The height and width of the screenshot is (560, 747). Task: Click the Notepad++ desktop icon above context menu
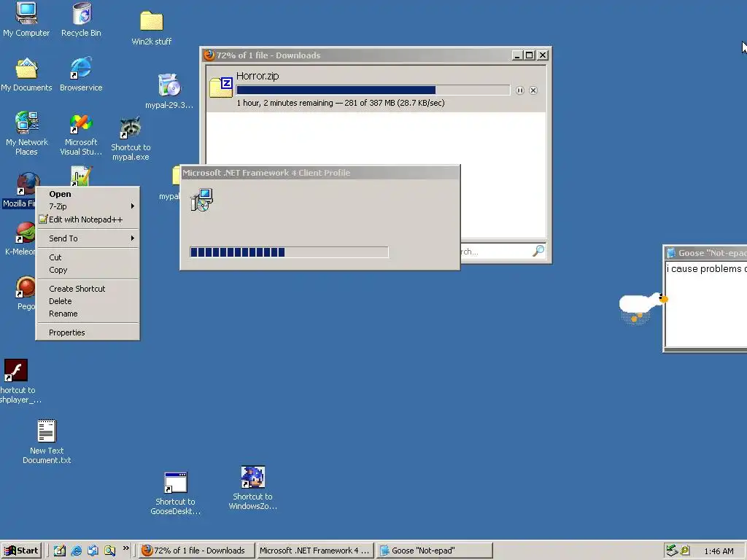(x=81, y=175)
